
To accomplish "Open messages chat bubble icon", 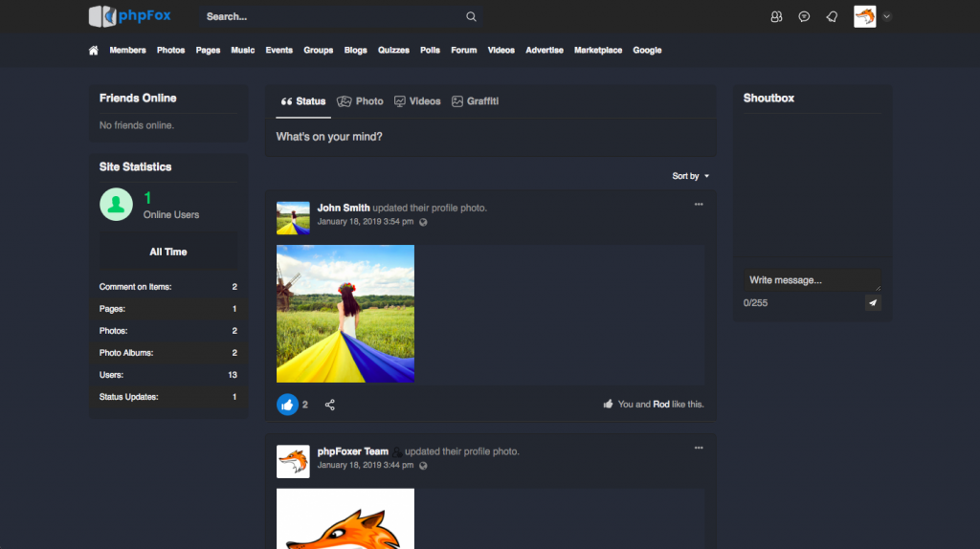I will tap(804, 17).
